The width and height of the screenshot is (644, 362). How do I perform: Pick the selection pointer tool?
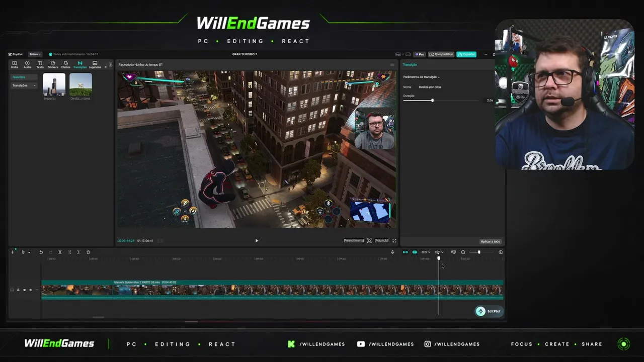click(x=23, y=252)
